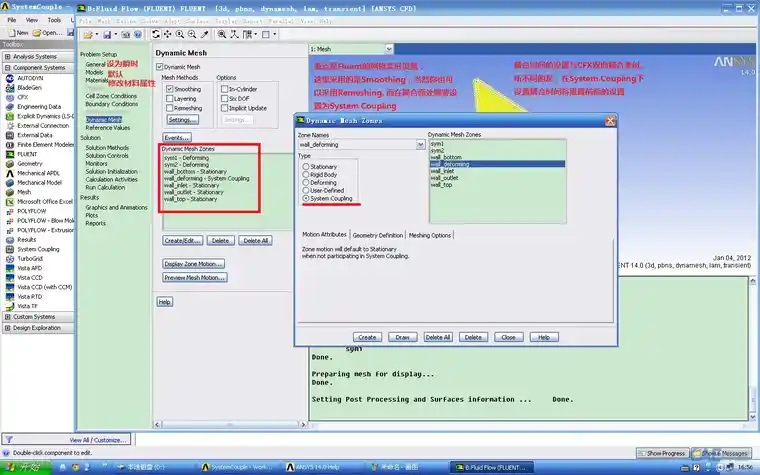Open the Zone Names dropdown
The width and height of the screenshot is (760, 475).
point(420,144)
